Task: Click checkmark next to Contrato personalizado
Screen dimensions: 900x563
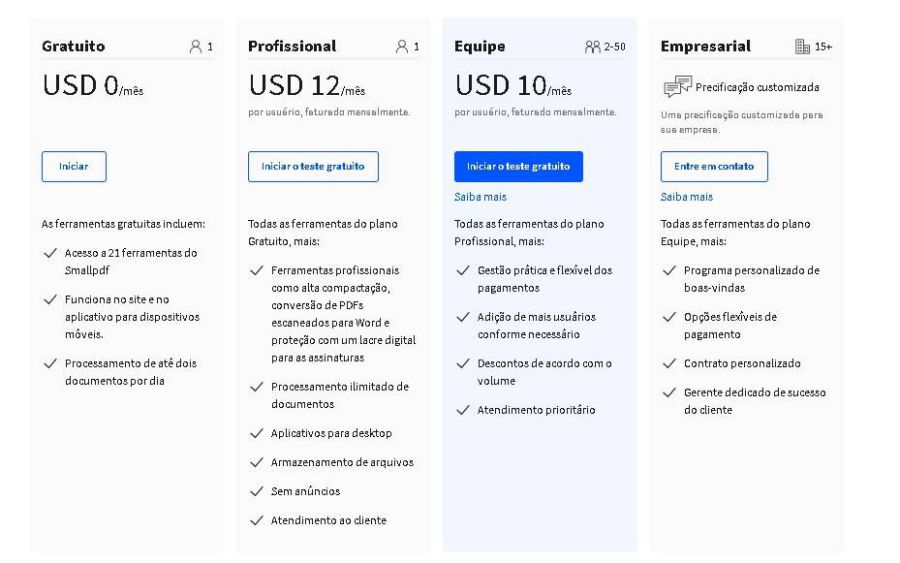Action: coord(669,363)
